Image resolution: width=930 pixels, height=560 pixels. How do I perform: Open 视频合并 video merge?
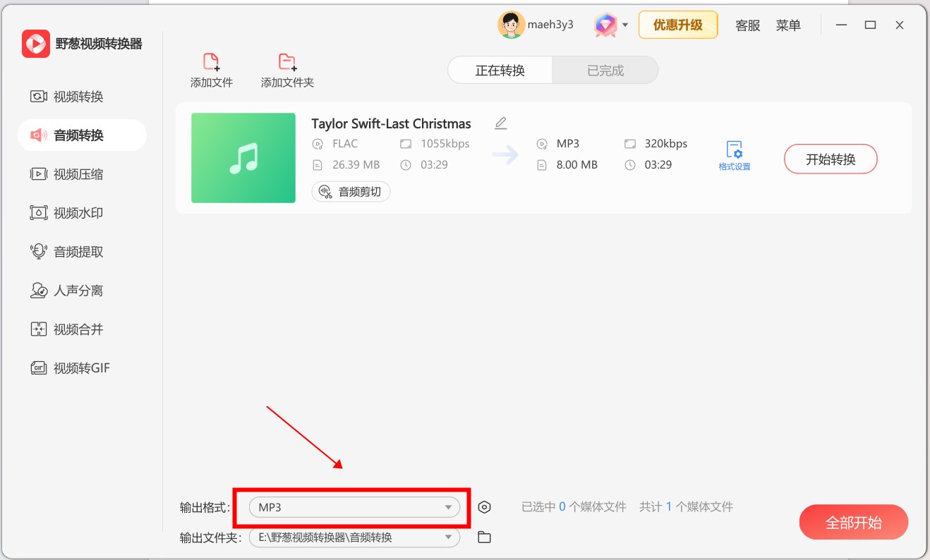(x=68, y=329)
